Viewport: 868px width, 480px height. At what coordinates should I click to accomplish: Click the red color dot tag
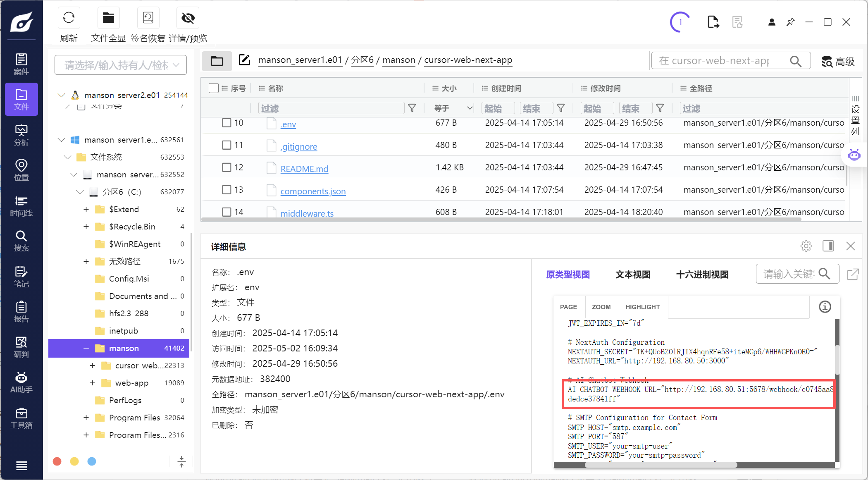(57, 461)
